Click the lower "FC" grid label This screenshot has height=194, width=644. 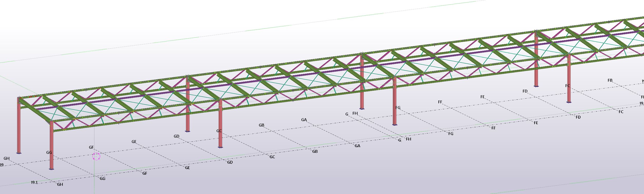pos(621,112)
